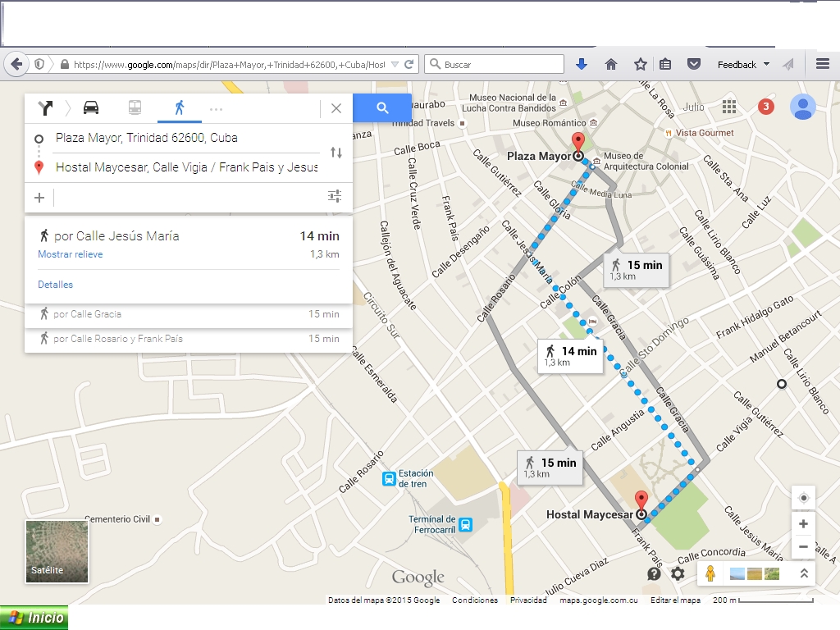Open the Condiciones link
This screenshot has width=840, height=630.
(475, 600)
